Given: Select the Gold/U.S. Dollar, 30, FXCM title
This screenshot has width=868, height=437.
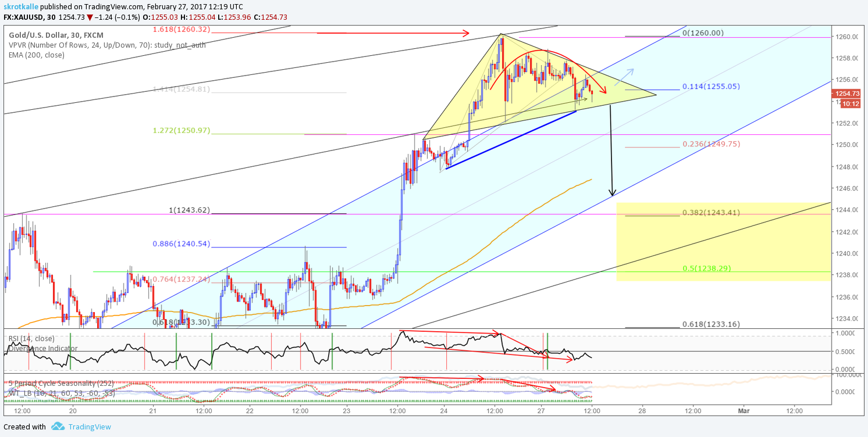Looking at the screenshot, I should point(55,35).
